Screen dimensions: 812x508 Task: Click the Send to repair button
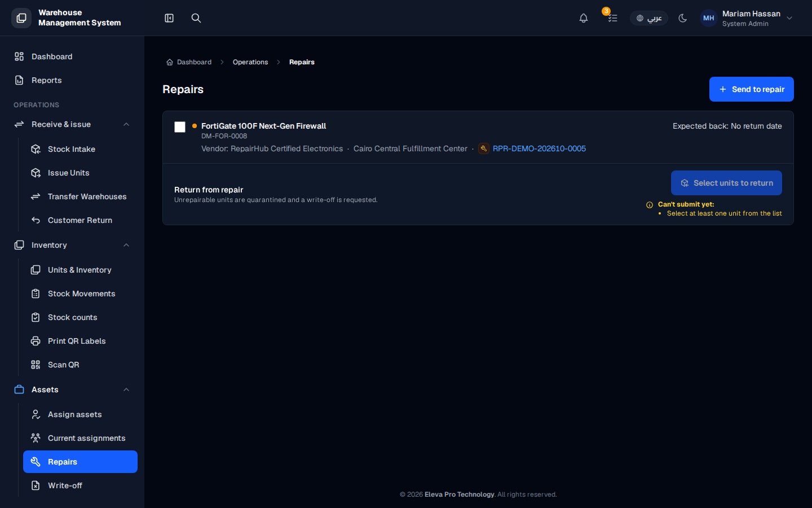[x=751, y=89]
